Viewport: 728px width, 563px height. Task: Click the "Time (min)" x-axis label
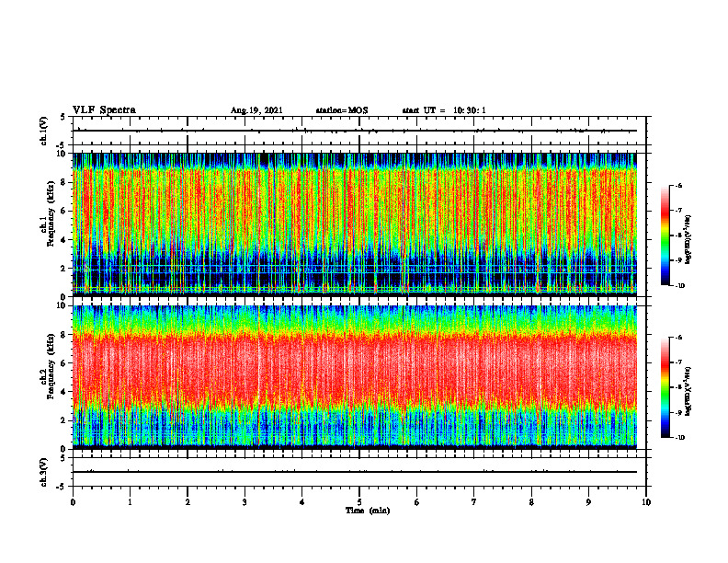(x=368, y=511)
